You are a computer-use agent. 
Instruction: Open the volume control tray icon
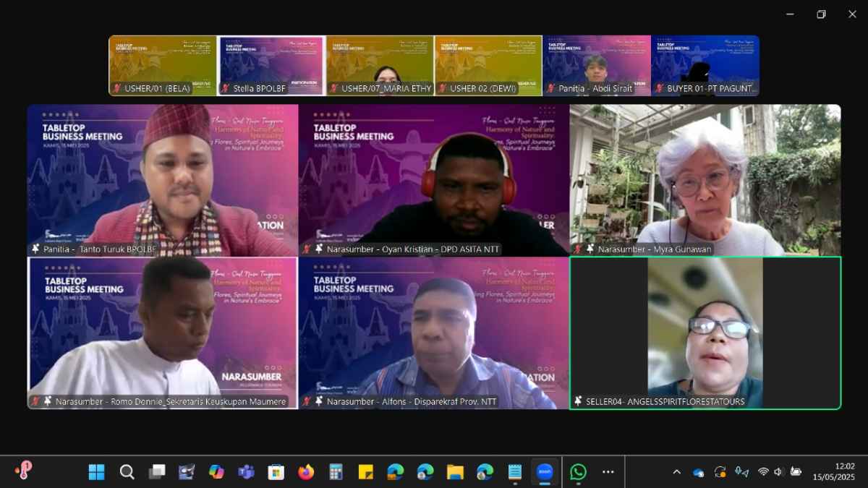[779, 472]
